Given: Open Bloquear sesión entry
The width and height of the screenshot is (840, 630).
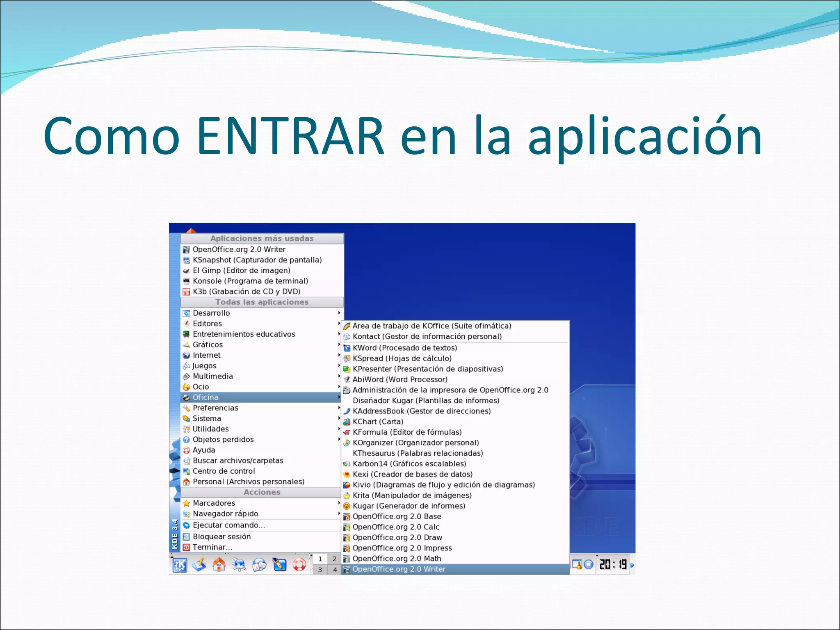Looking at the screenshot, I should [261, 537].
